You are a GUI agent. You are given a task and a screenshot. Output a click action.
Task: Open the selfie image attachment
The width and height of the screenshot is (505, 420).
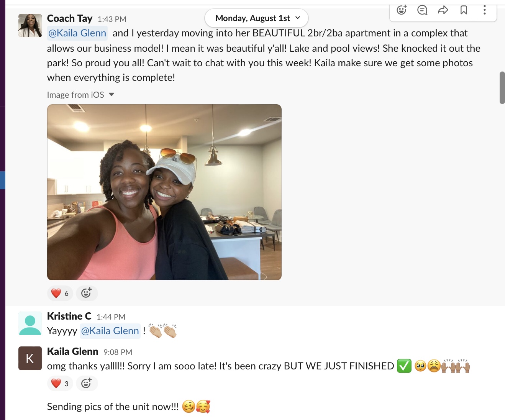tap(164, 192)
